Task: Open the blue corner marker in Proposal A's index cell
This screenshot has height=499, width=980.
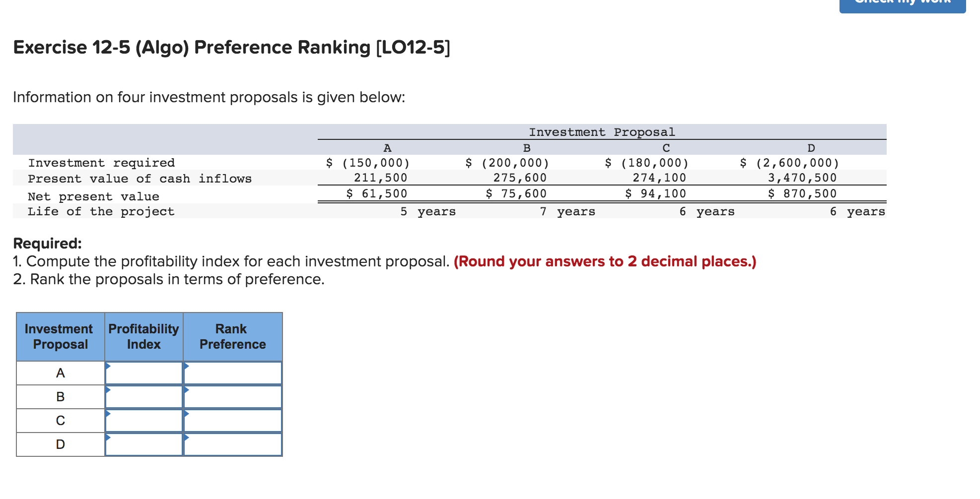Action: (107, 366)
